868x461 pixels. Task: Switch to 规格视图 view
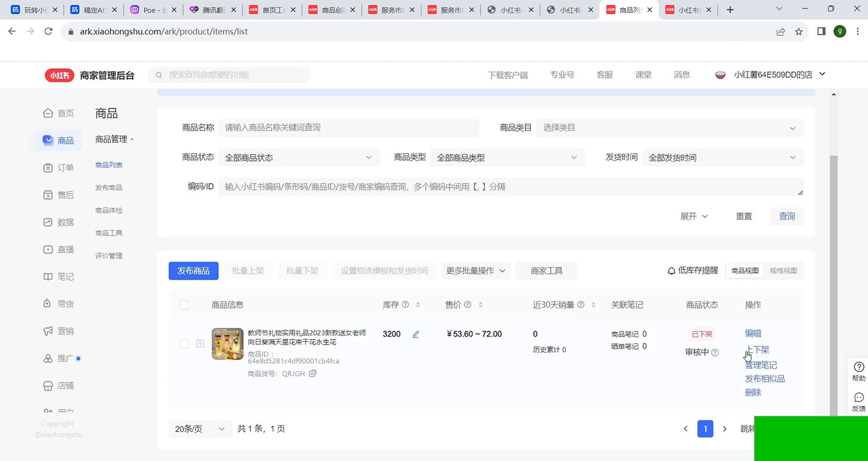(783, 270)
